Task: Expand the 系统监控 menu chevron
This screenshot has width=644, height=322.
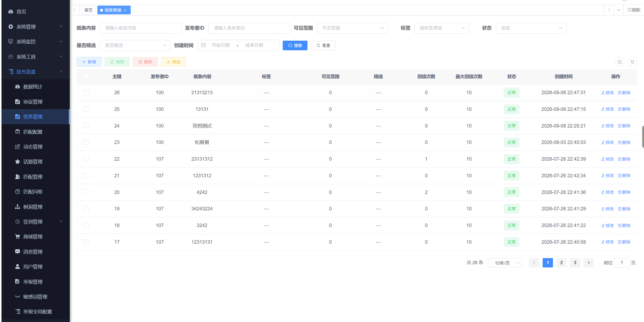Action: [x=61, y=41]
